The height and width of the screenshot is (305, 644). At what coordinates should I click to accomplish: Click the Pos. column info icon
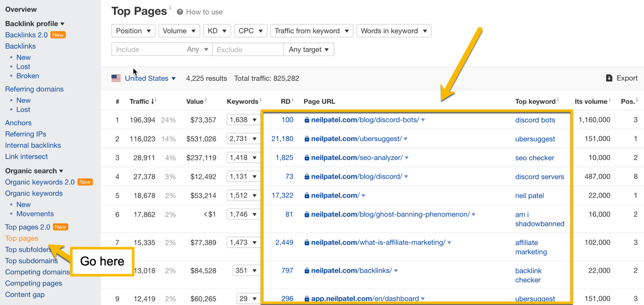tap(637, 100)
